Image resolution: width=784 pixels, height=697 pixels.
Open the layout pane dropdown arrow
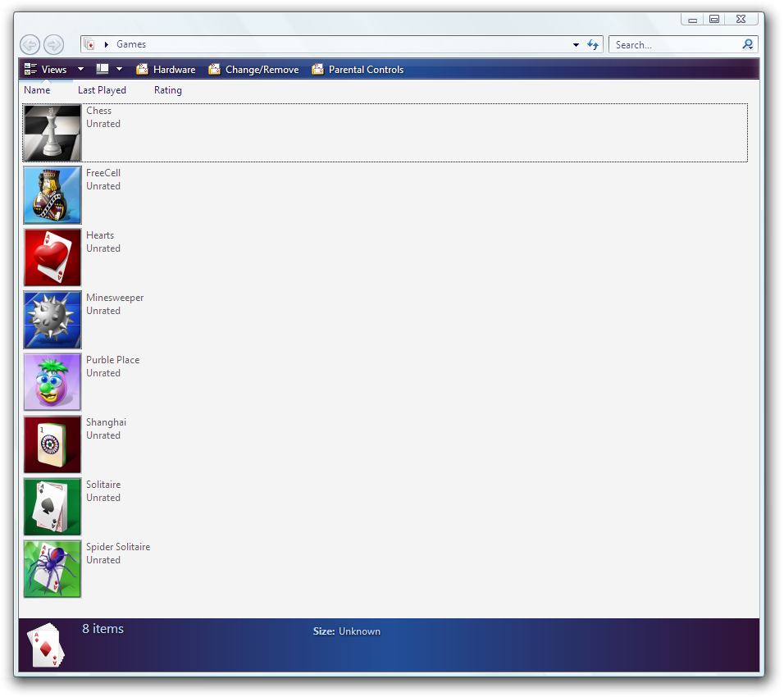point(119,69)
